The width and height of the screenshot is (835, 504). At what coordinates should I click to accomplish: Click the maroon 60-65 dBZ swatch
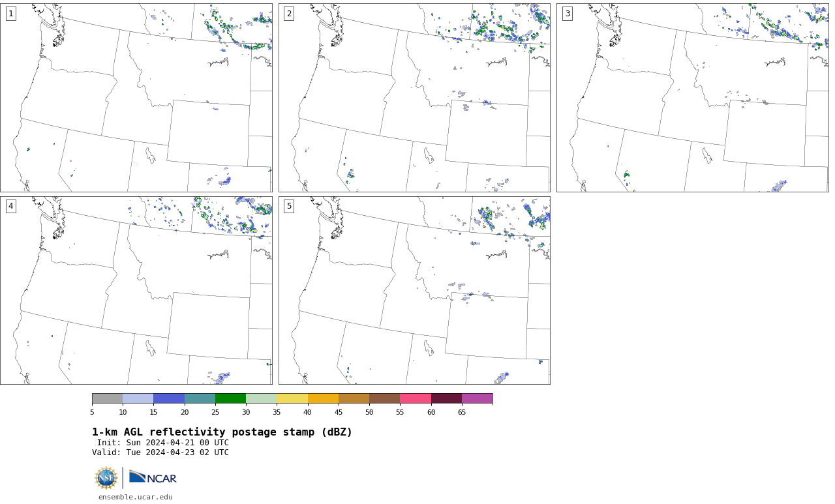(446, 398)
